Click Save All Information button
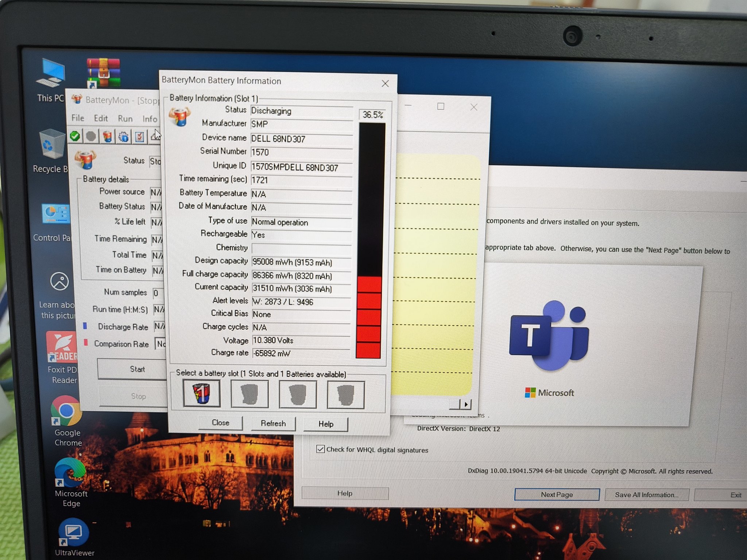 coord(646,495)
